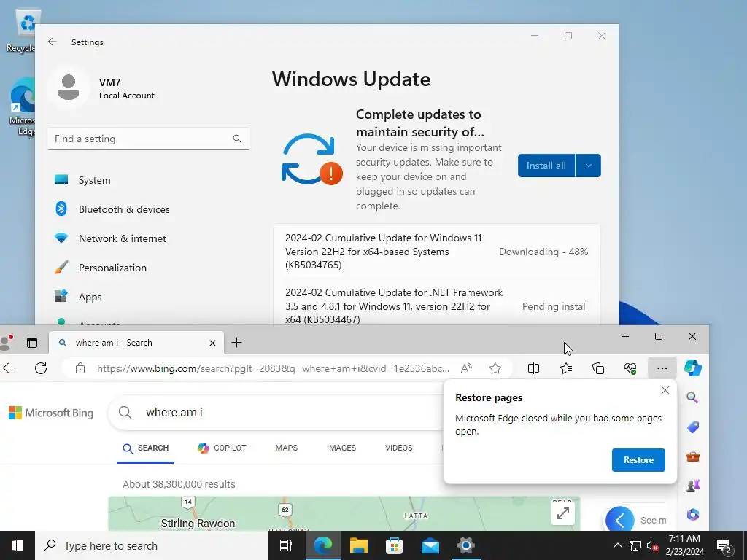Click the Pending install status text
Screen dimensions: 747x560
point(554,306)
